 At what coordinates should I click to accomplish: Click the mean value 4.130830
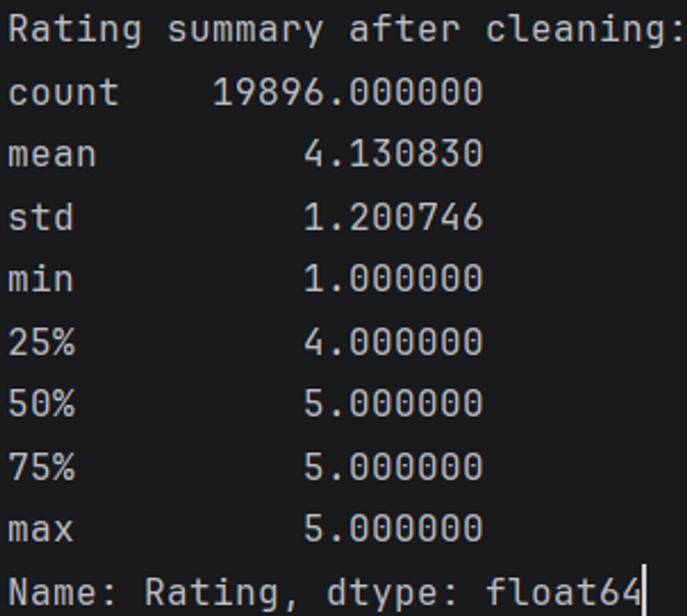coord(393,154)
